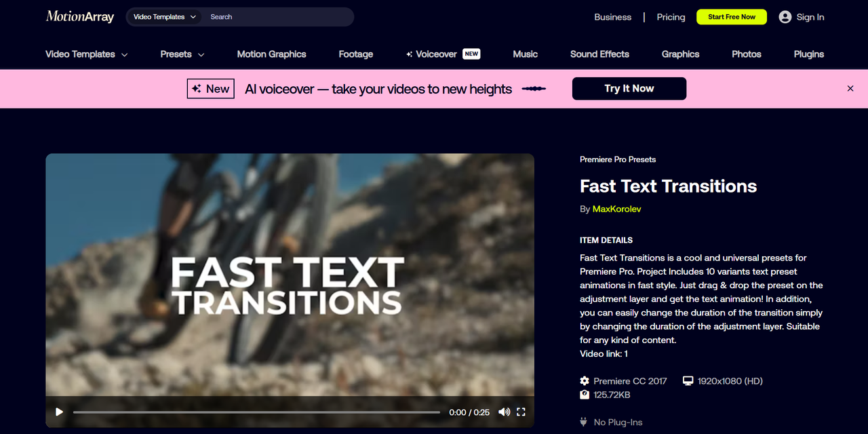Open the Video Templates search filter dropdown

165,17
